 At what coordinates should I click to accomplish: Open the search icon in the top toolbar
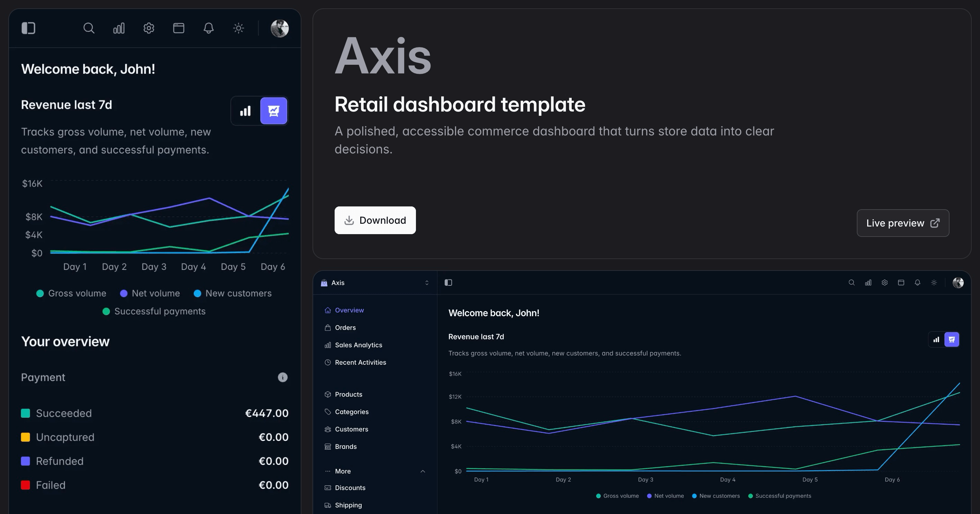[x=89, y=28]
